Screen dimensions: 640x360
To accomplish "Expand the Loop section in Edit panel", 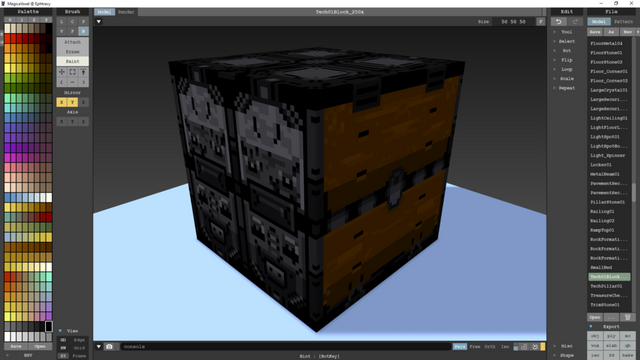I will pos(567,69).
